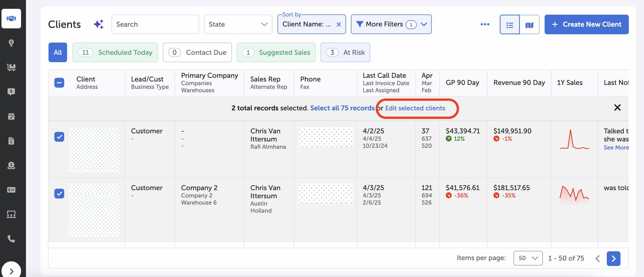Image resolution: width=644 pixels, height=277 pixels.
Task: Uncheck the Company 2 row checkbox
Action: point(59,193)
